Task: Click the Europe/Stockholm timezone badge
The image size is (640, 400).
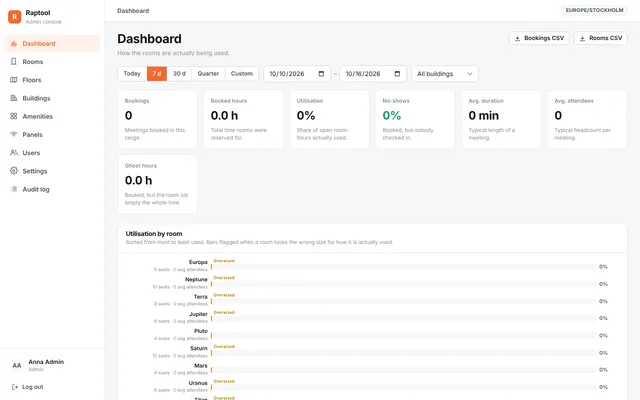Action: click(594, 10)
